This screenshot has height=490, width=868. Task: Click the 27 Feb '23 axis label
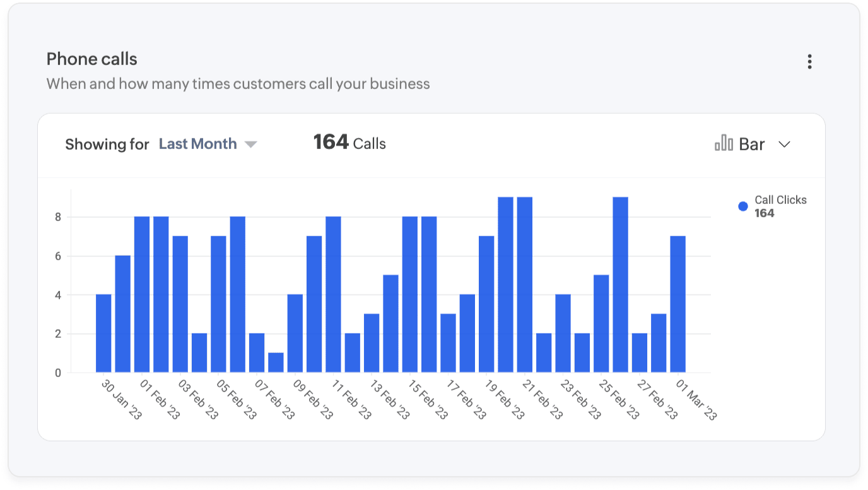click(x=658, y=400)
